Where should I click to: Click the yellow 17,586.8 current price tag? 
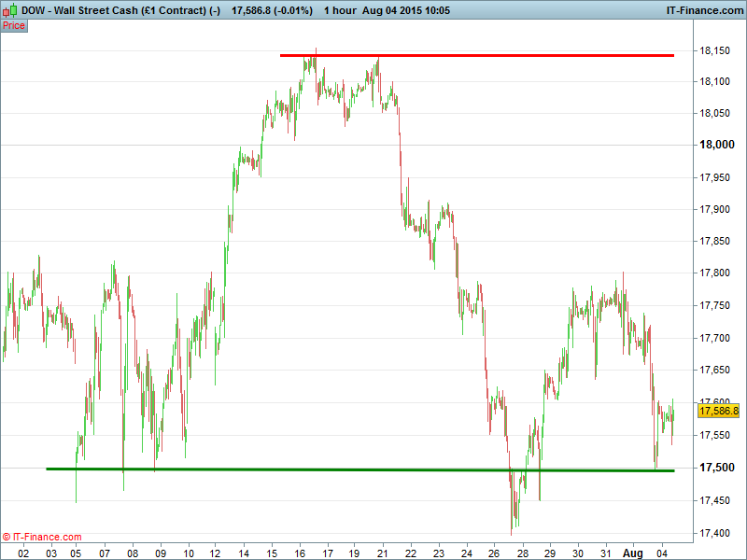pyautogui.click(x=718, y=411)
